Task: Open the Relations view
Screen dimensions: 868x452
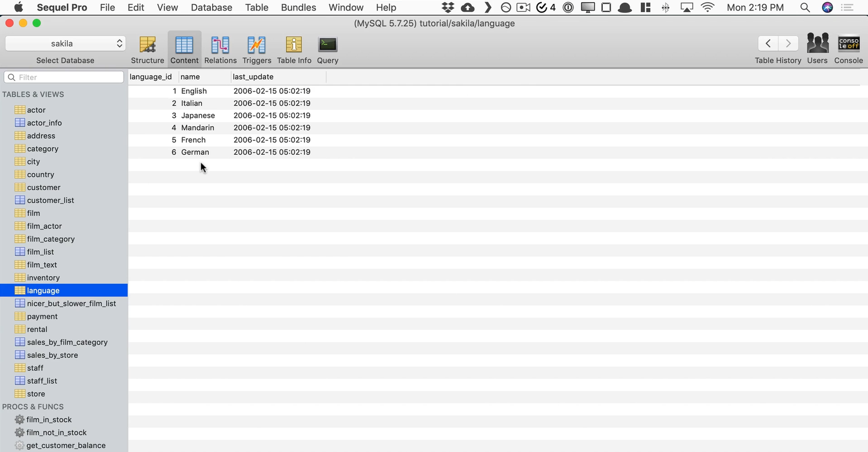Action: pos(220,50)
